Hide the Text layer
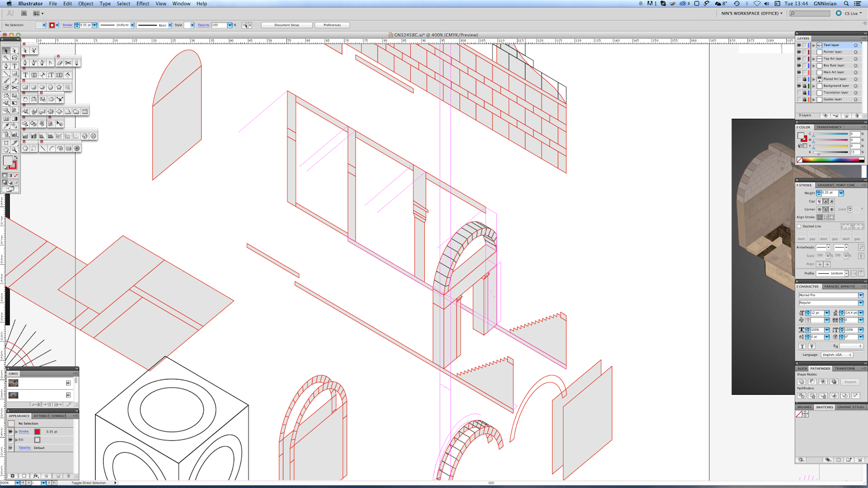868x488 pixels. pos(799,45)
